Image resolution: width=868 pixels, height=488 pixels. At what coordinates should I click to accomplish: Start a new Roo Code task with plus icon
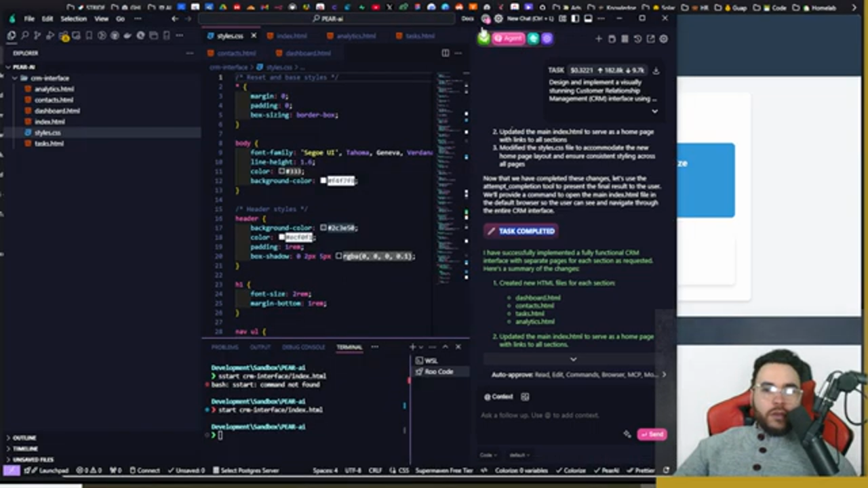(x=599, y=39)
